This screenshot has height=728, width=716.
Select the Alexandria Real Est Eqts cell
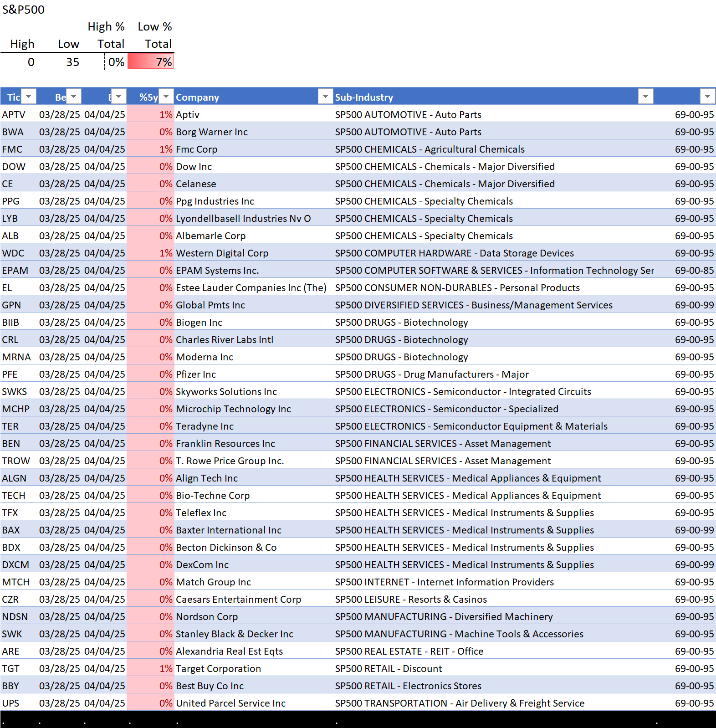[253, 651]
